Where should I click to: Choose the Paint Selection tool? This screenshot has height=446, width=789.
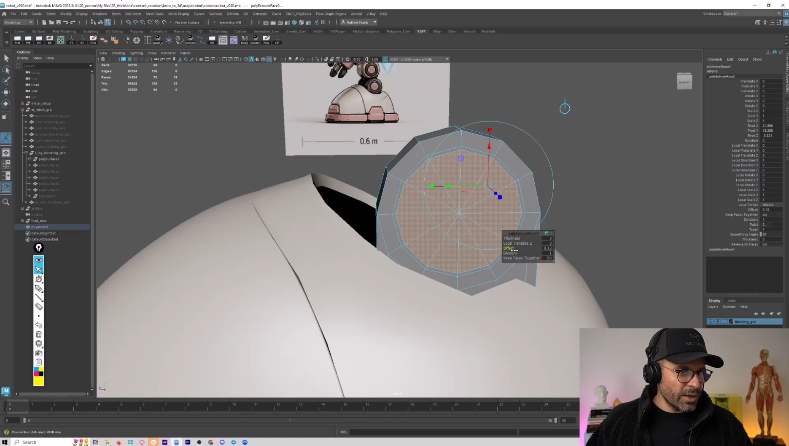tap(6, 81)
